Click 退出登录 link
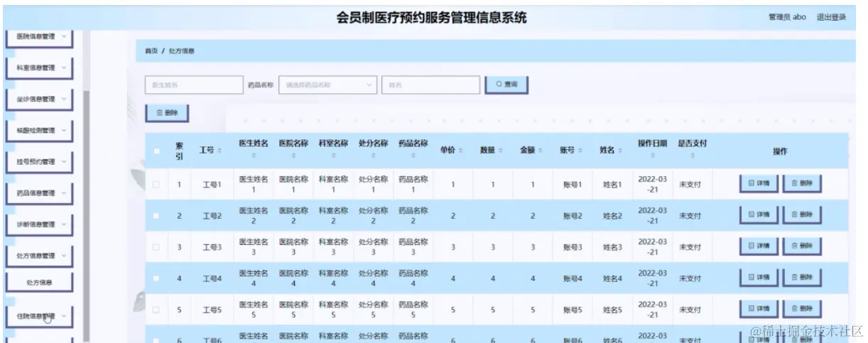Image resolution: width=868 pixels, height=343 pixels. pyautogui.click(x=831, y=18)
